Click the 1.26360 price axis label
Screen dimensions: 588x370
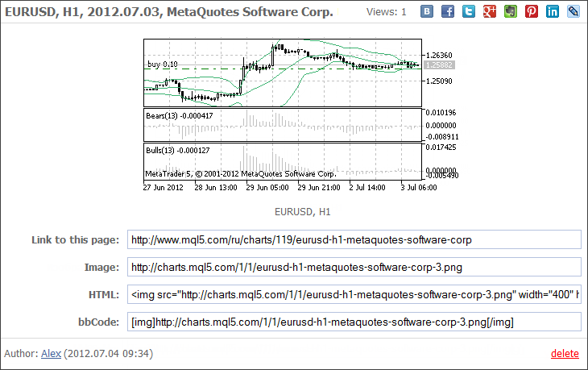tap(439, 56)
